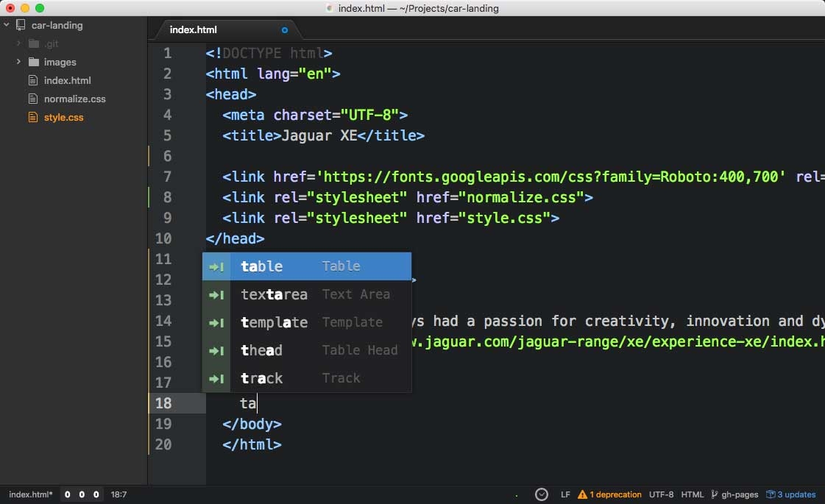The image size is (825, 504).
Task: Click the modified dot on index.html tab
Action: pyautogui.click(x=285, y=30)
